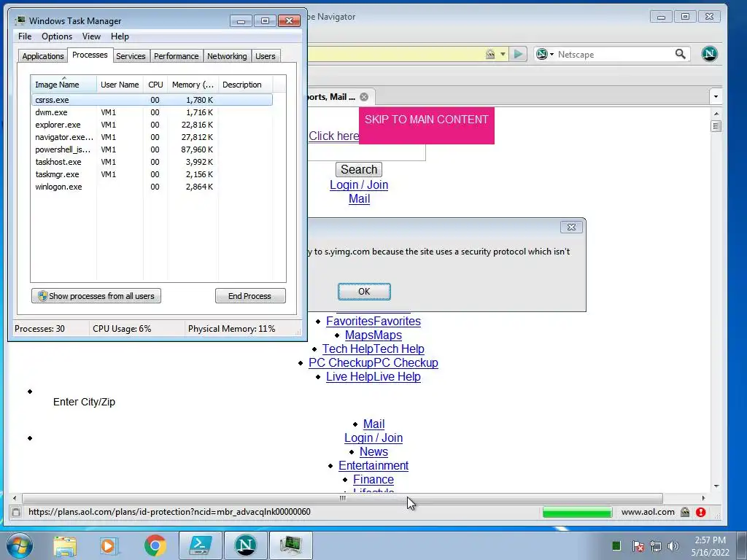This screenshot has height=560, width=747.
Task: Click OK in the security protocol dialog
Action: (364, 292)
